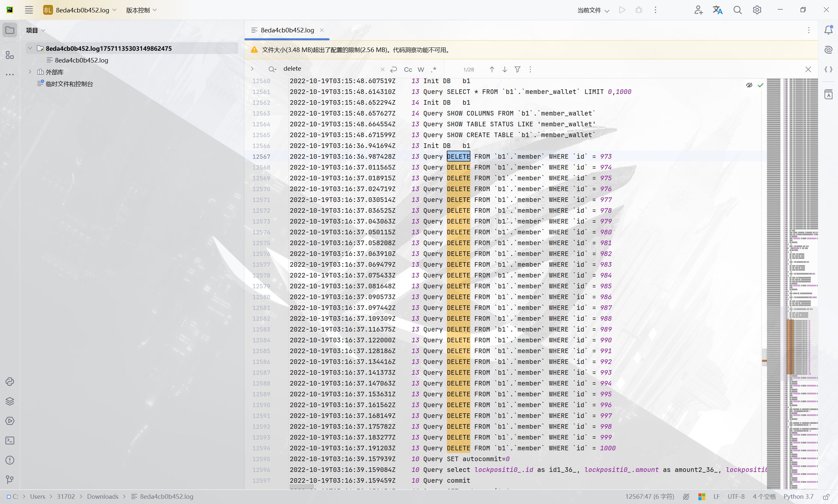Close the 8eda4cb0b452.log editor tab
Screen dimensions: 838x504
point(322,30)
